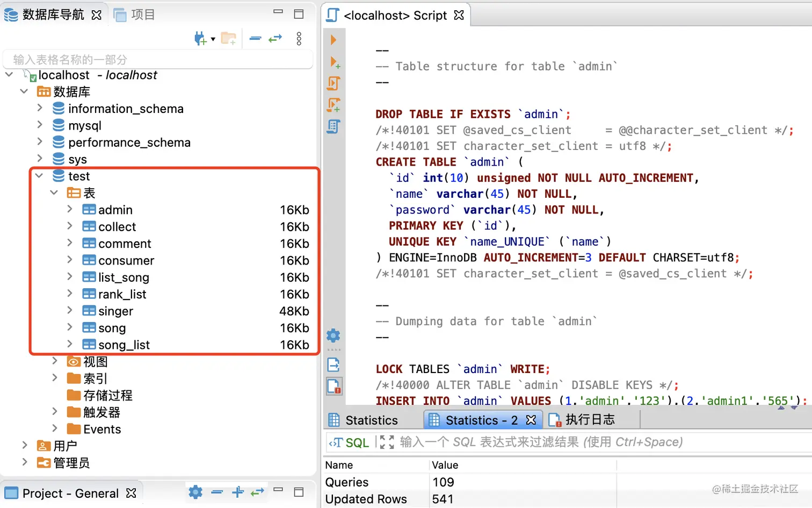The height and width of the screenshot is (508, 812).
Task: Toggle link with editor in database navigator
Action: tap(275, 39)
